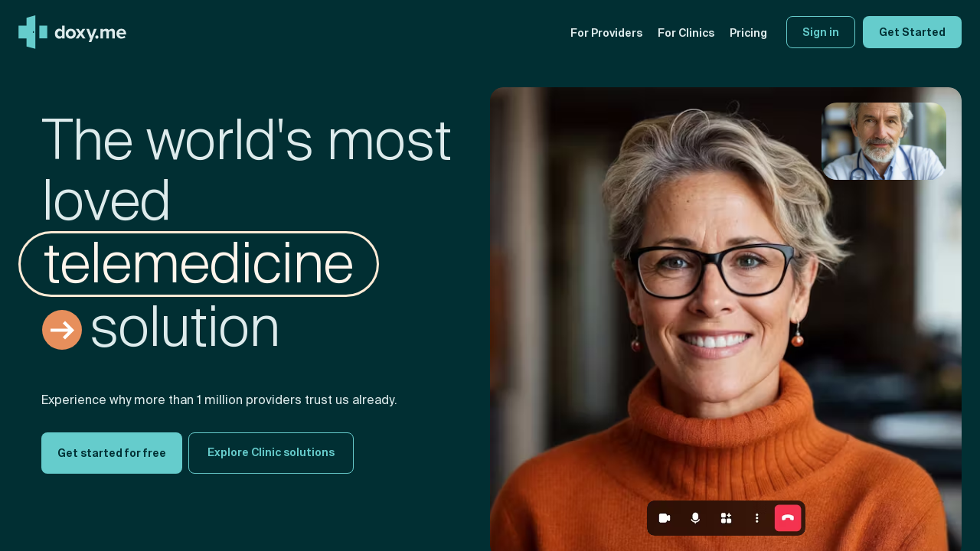Viewport: 980px width, 551px height.
Task: Click the red end call button
Action: [x=788, y=518]
